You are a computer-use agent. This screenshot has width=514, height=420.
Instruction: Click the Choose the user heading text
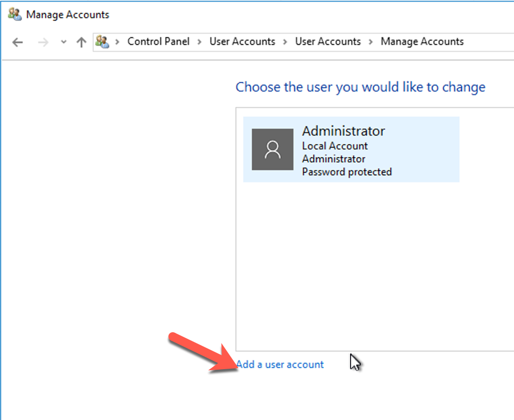[x=360, y=87]
